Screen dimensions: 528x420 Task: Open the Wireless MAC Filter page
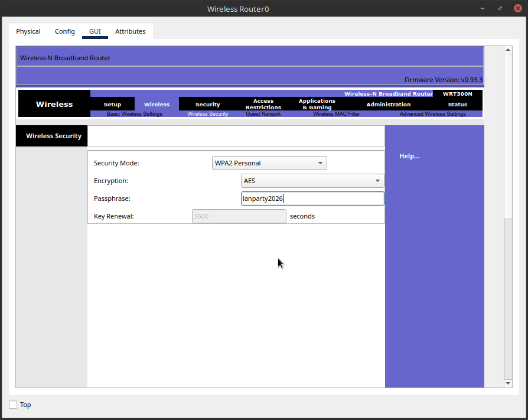tap(336, 114)
